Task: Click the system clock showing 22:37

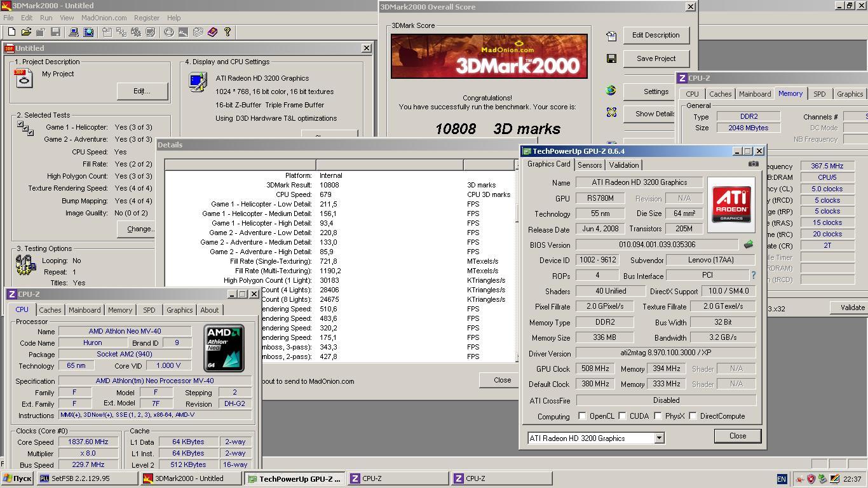Action: tap(852, 479)
